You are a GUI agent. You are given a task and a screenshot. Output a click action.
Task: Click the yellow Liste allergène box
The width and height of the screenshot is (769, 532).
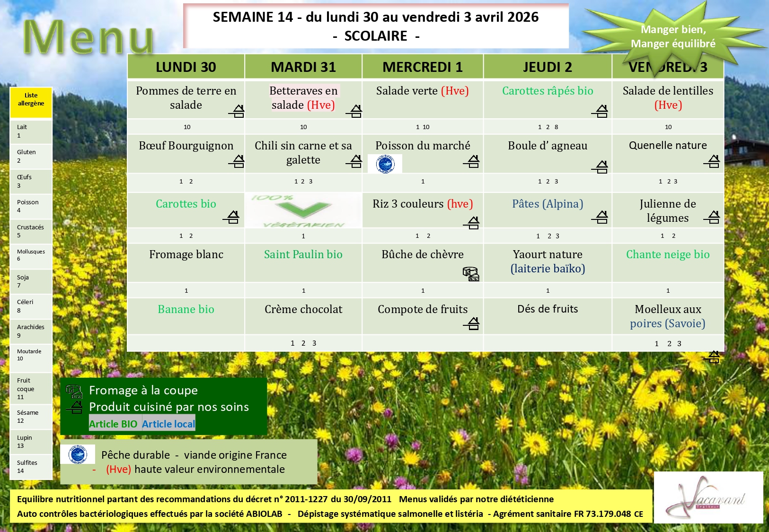click(x=31, y=102)
